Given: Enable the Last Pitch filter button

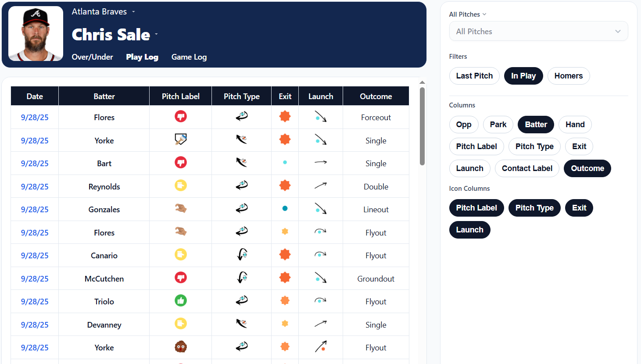Looking at the screenshot, I should coord(474,76).
